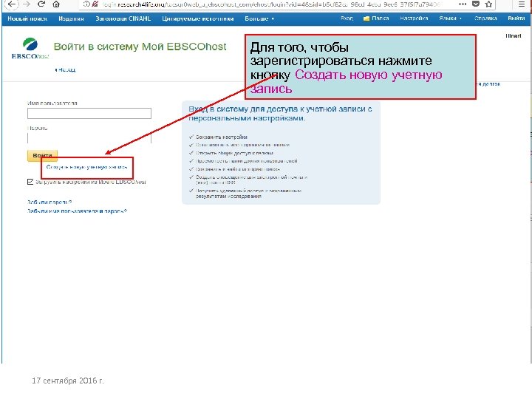
Task: Expand the Языки language dropdown
Action: coord(450,18)
